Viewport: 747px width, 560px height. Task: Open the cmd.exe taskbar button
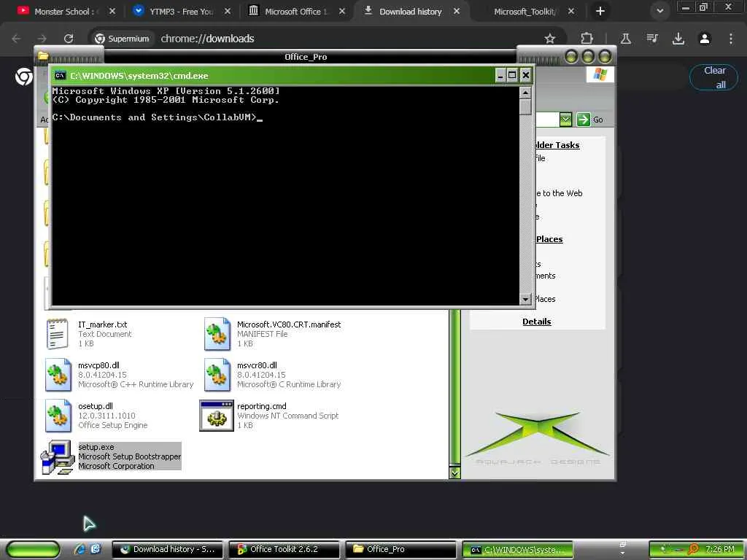point(517,549)
